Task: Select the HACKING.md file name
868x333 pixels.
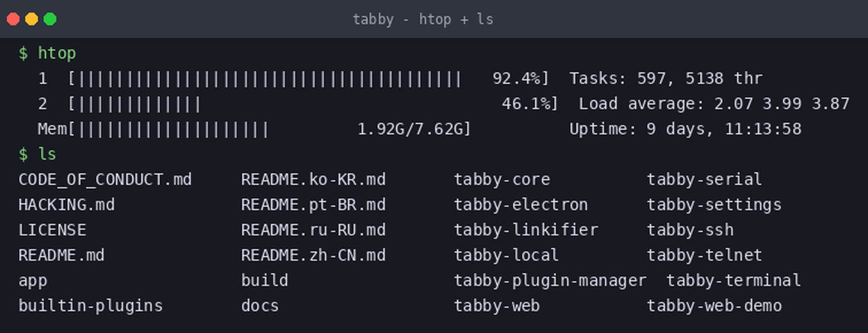Action: [67, 205]
